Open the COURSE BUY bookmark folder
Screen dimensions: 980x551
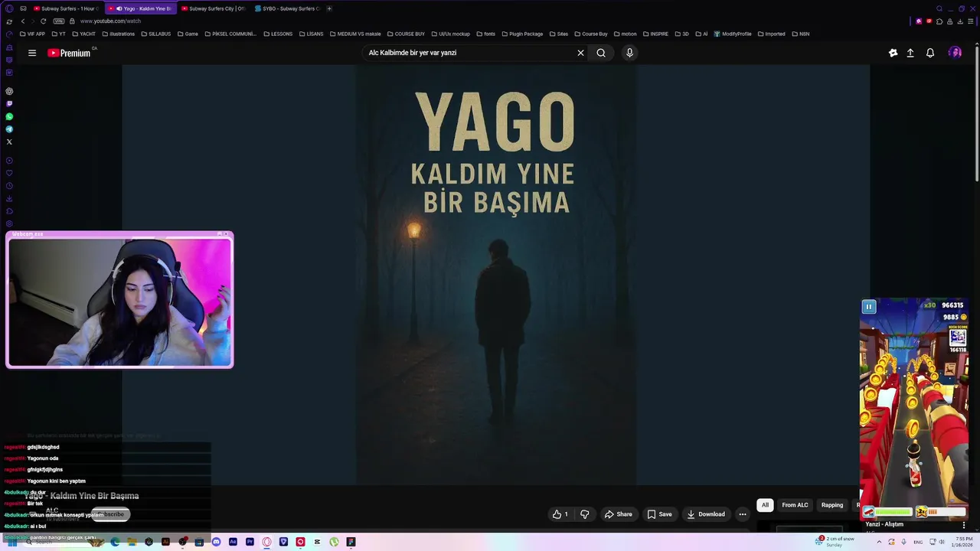[406, 34]
